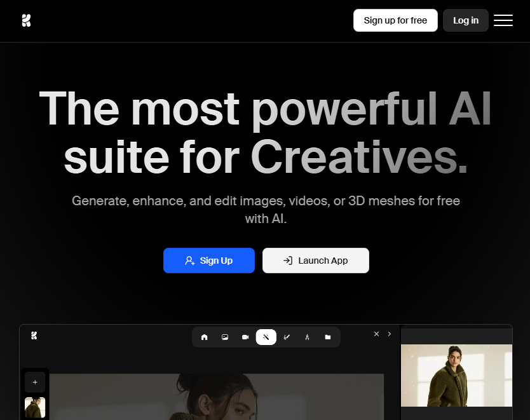
Task: Open the folder assets icon
Action: tap(328, 337)
